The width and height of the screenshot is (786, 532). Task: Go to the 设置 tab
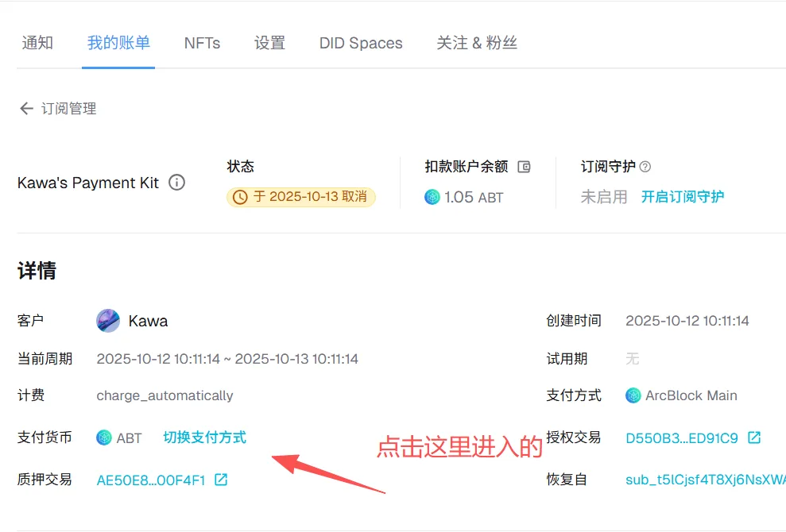coord(269,43)
